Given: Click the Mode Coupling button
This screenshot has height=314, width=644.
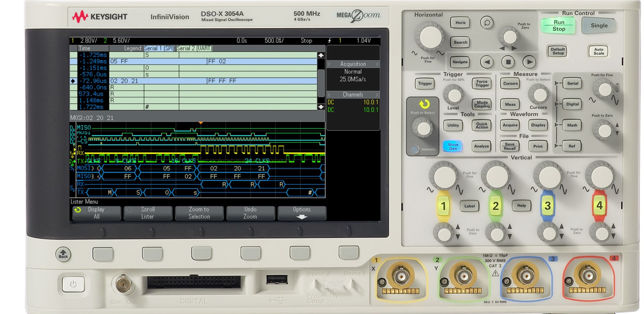Looking at the screenshot, I should 482,104.
